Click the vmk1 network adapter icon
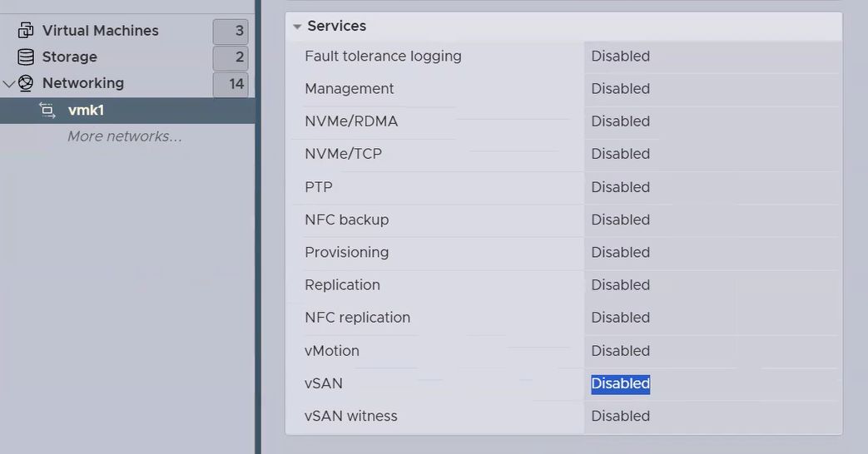The width and height of the screenshot is (868, 454). coord(47,111)
